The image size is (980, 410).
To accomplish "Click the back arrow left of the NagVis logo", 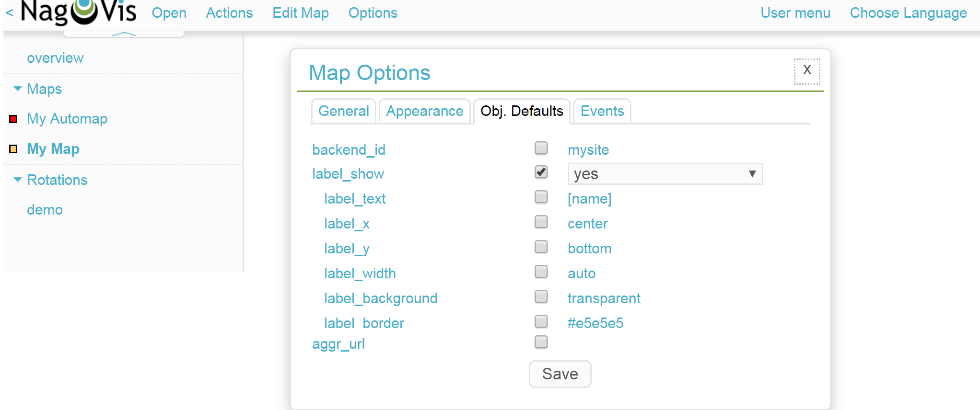I will pos(9,13).
